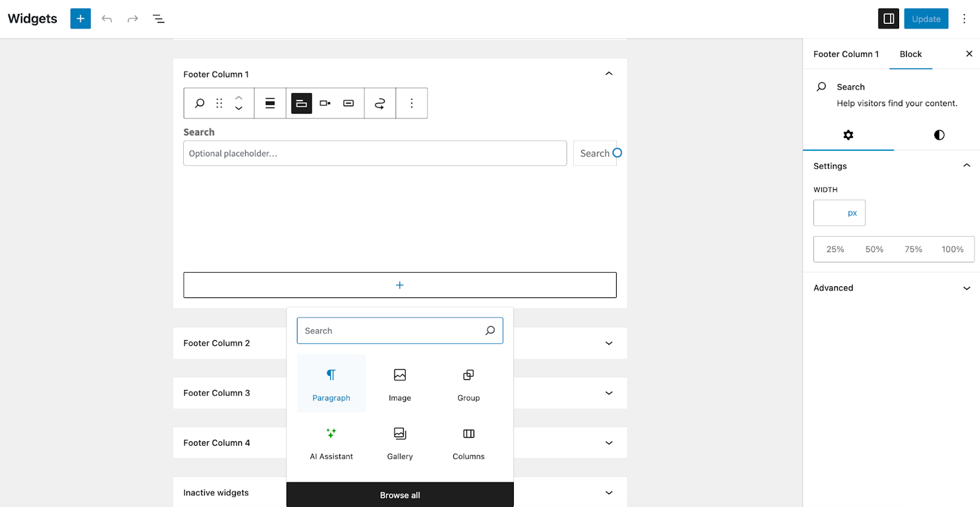The height and width of the screenshot is (507, 980).
Task: Edit the Search label text
Action: (x=199, y=132)
